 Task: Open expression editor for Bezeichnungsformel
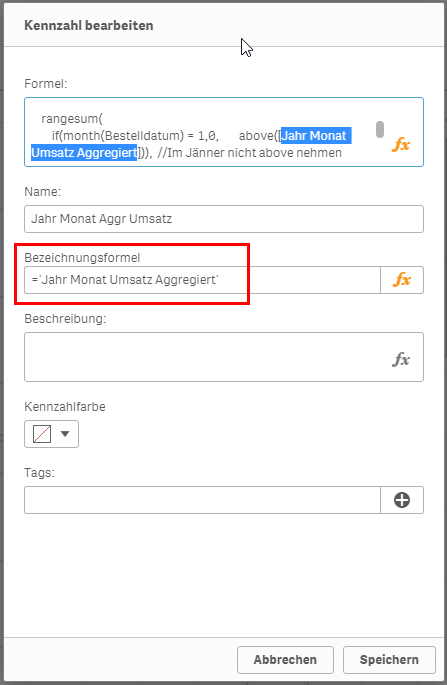(402, 280)
